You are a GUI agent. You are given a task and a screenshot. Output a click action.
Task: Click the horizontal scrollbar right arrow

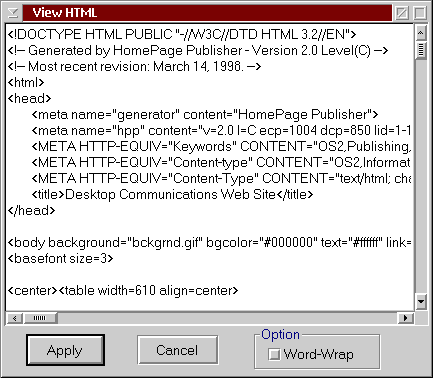pyautogui.click(x=406, y=318)
